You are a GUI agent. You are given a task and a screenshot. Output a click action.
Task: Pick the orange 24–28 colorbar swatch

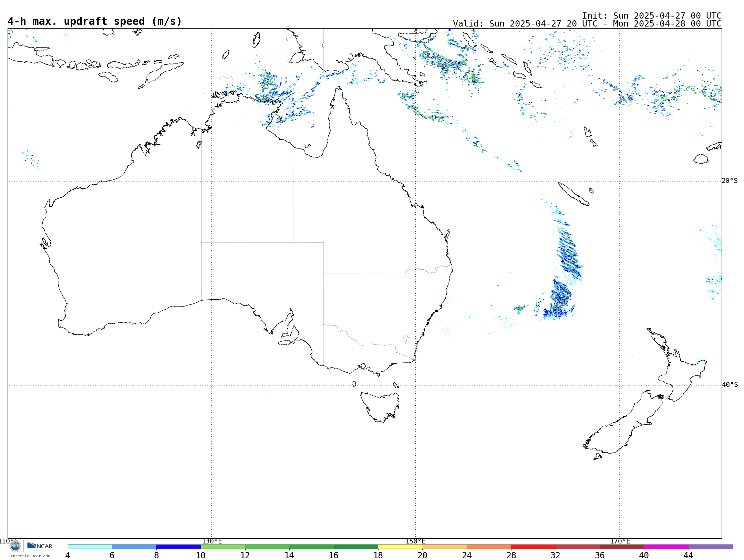click(x=489, y=547)
